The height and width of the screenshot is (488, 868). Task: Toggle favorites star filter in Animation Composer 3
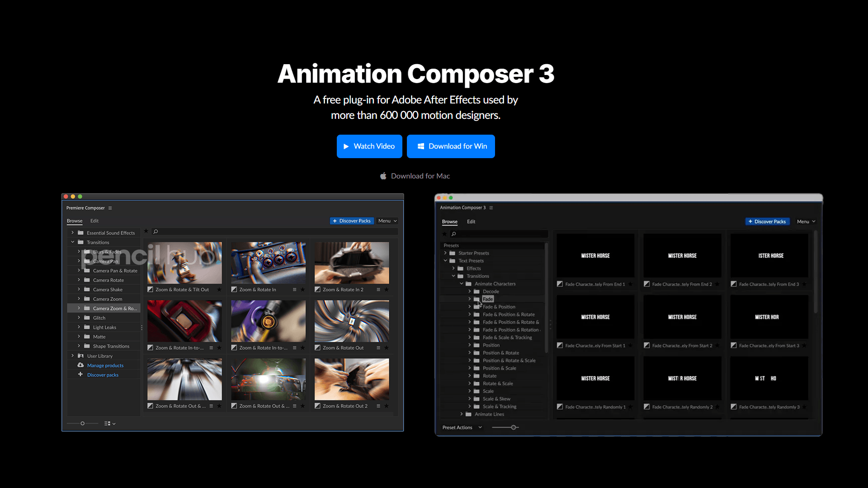(444, 234)
